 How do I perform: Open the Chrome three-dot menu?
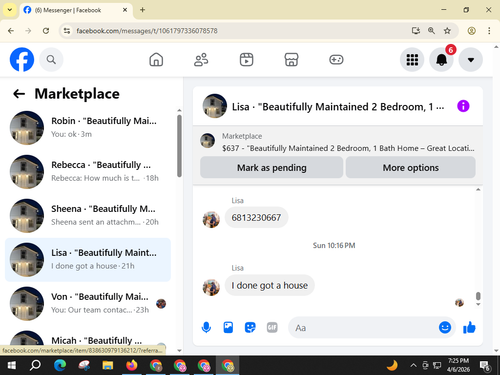coord(489,31)
